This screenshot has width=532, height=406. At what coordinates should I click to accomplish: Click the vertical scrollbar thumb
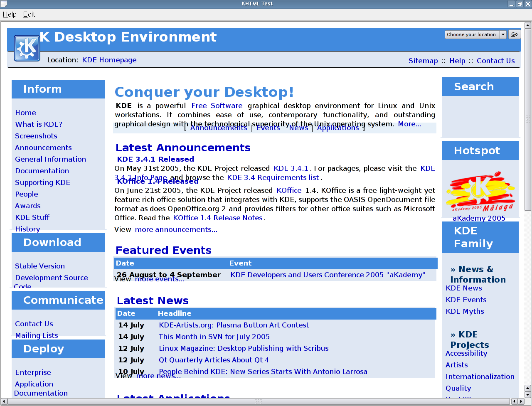click(x=528, y=119)
